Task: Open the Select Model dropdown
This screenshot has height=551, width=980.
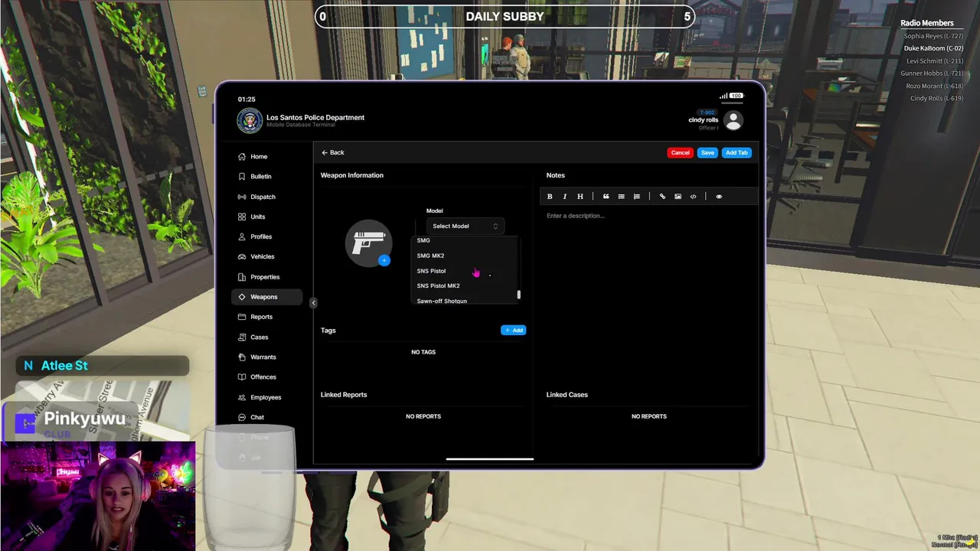Action: [465, 227]
